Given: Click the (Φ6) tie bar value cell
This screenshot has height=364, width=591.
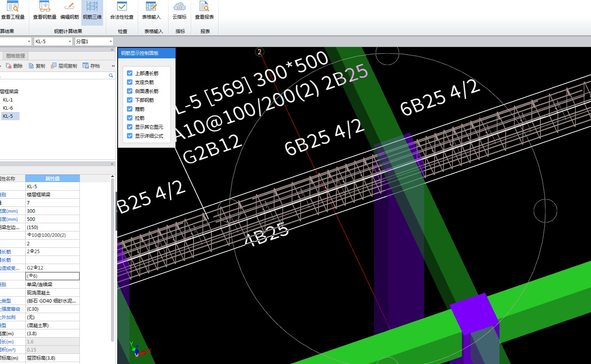Looking at the screenshot, I should click(53, 276).
